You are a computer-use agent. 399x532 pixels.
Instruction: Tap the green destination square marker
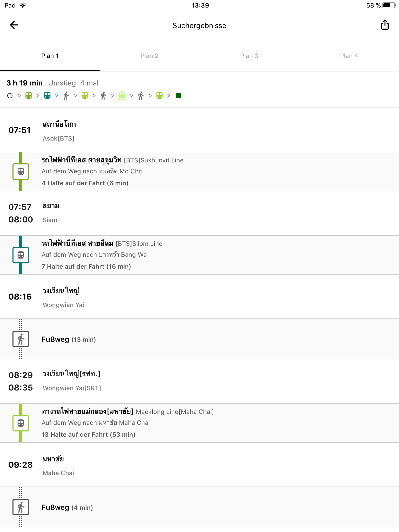click(178, 96)
